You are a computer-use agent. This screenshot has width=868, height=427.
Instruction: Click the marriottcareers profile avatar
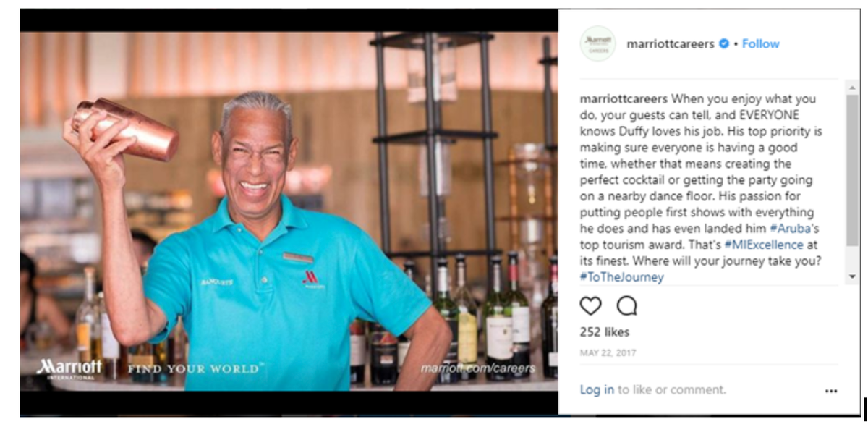click(x=597, y=43)
